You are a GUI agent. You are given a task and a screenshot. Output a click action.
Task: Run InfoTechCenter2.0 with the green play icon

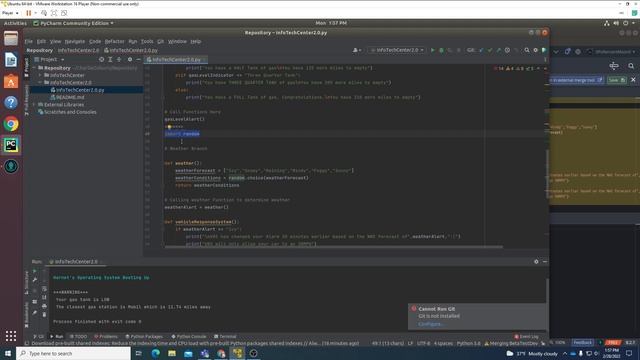coord(433,50)
